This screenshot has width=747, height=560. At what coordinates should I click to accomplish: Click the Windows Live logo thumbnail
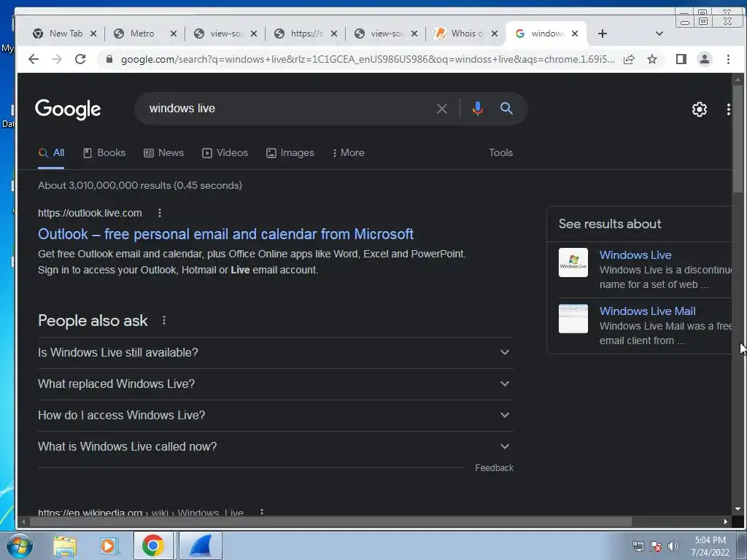[573, 262]
